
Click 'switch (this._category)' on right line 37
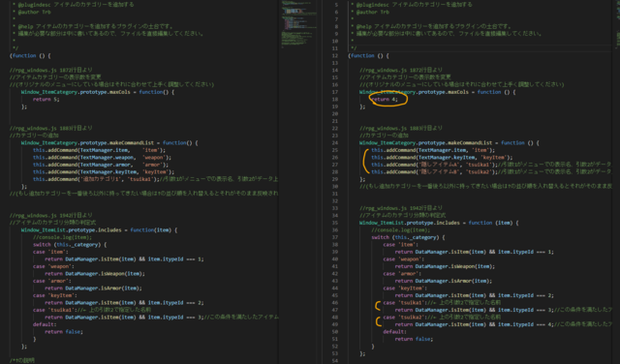pyautogui.click(x=408, y=237)
